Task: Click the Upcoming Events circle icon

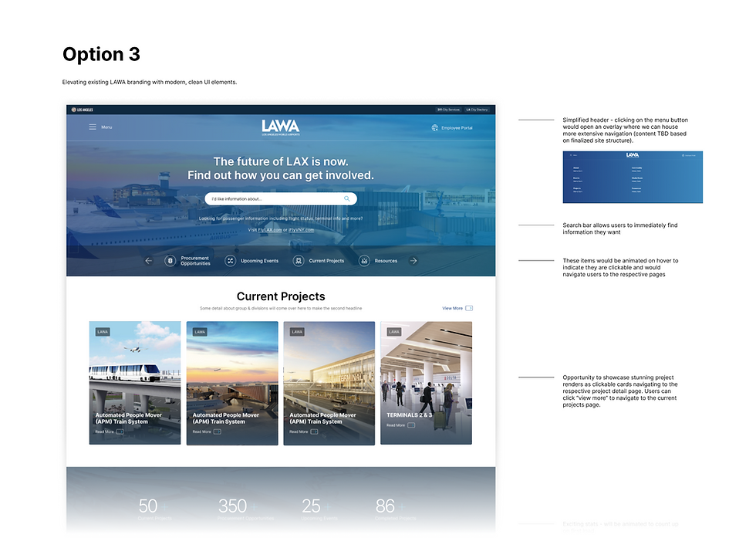Action: pyautogui.click(x=231, y=261)
